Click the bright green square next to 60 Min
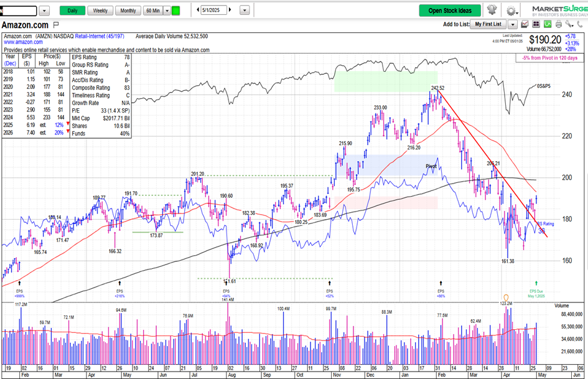The height and width of the screenshot is (379, 588). coord(175,11)
